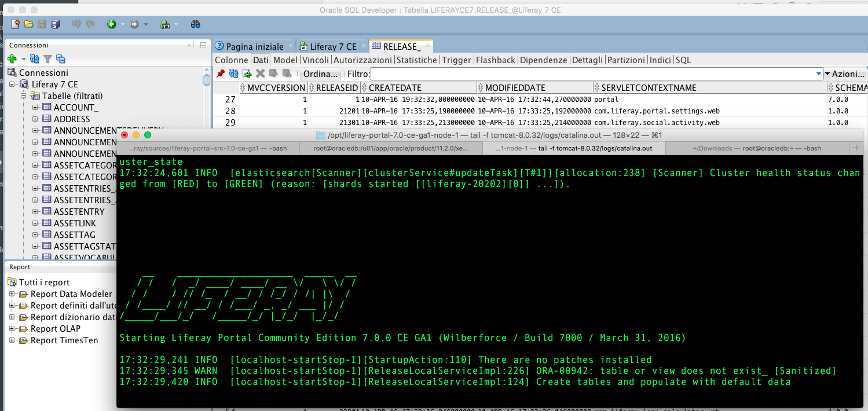This screenshot has height=411, width=868.
Task: Select the ADDRESS table in tree
Action: (x=72, y=119)
